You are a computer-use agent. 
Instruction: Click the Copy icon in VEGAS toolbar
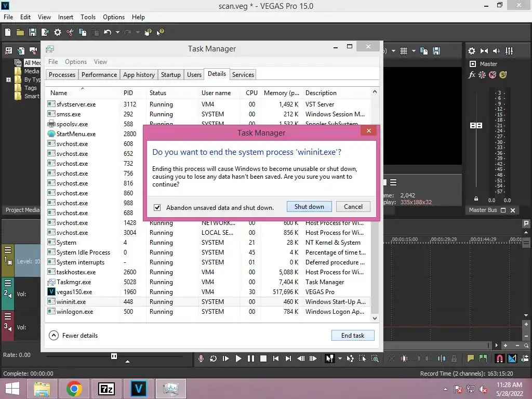point(83,32)
